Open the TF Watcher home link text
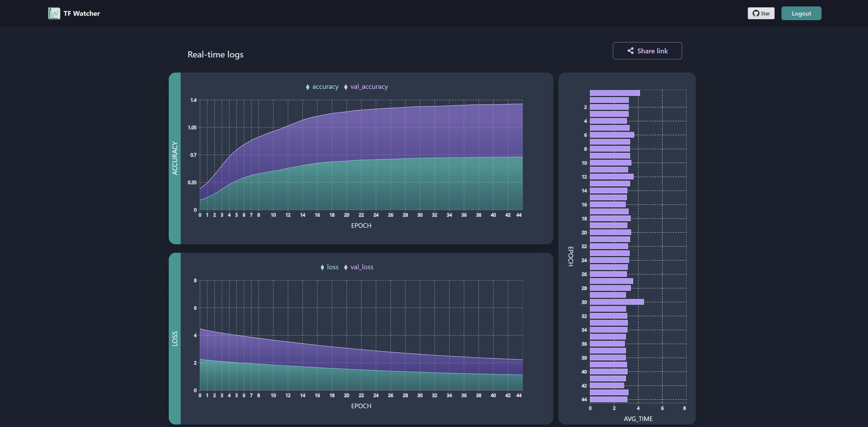868x427 pixels. [x=82, y=14]
